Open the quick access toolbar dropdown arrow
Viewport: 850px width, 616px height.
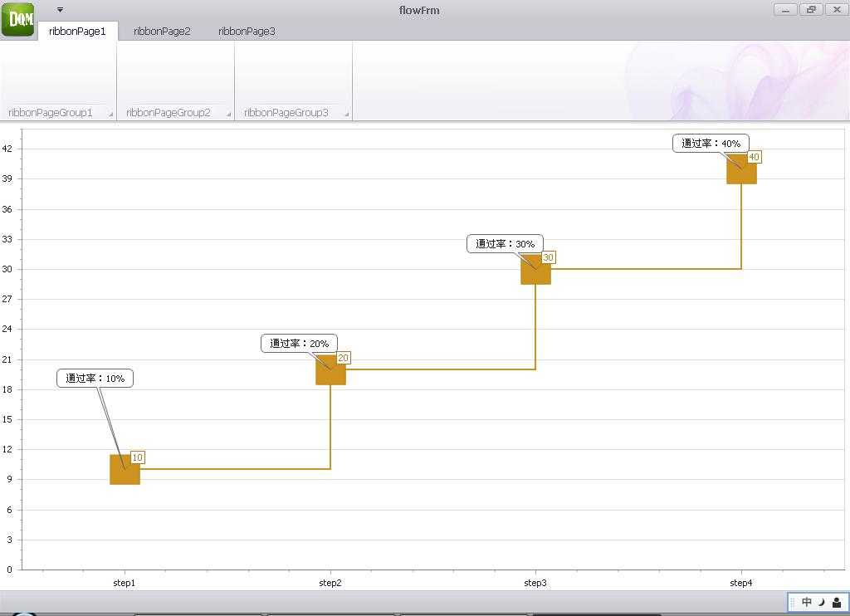coord(60,10)
